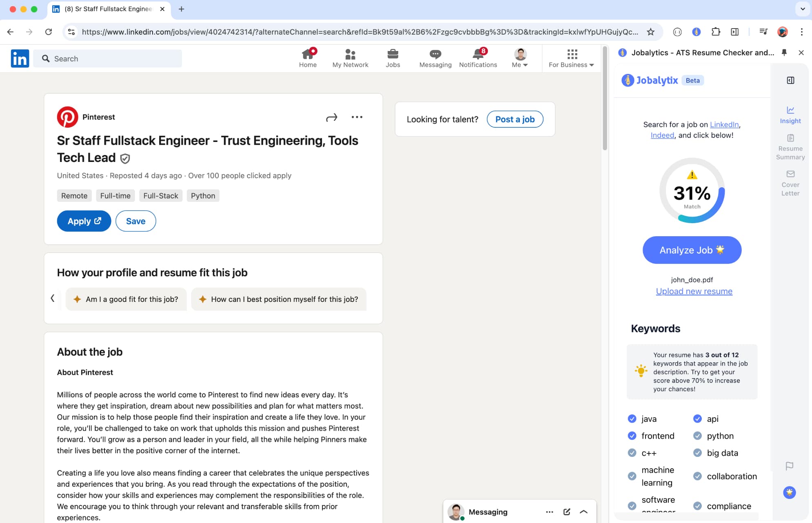
Task: Toggle the c++ keyword check
Action: click(632, 453)
